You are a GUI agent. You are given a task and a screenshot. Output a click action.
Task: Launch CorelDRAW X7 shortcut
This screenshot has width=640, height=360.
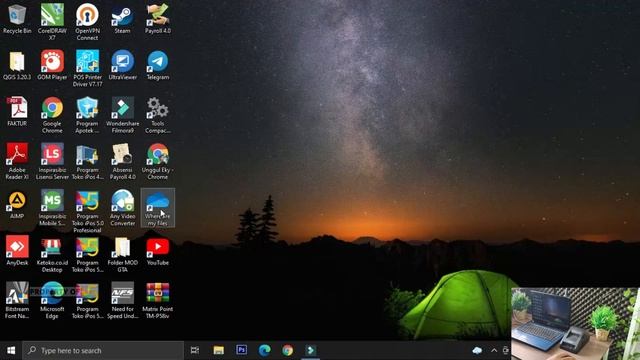click(x=52, y=21)
